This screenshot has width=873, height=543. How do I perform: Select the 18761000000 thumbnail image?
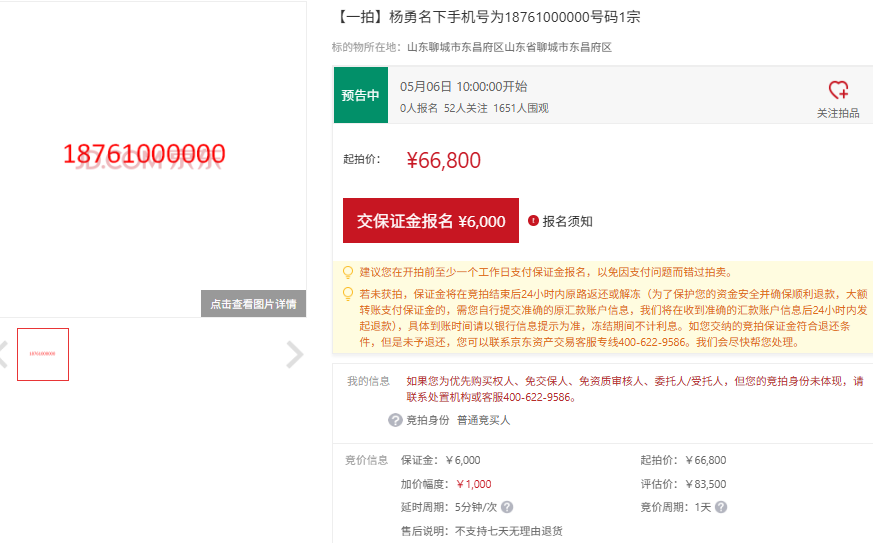tap(43, 354)
